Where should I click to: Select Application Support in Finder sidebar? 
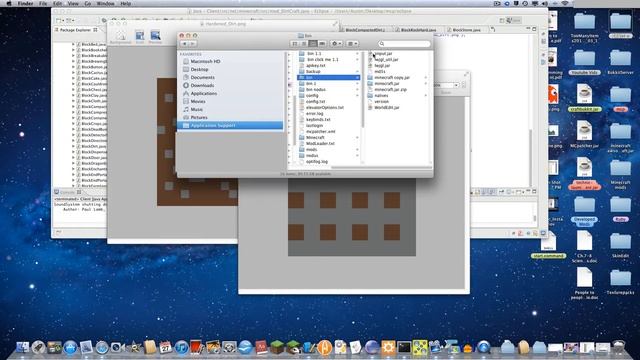pyautogui.click(x=230, y=125)
